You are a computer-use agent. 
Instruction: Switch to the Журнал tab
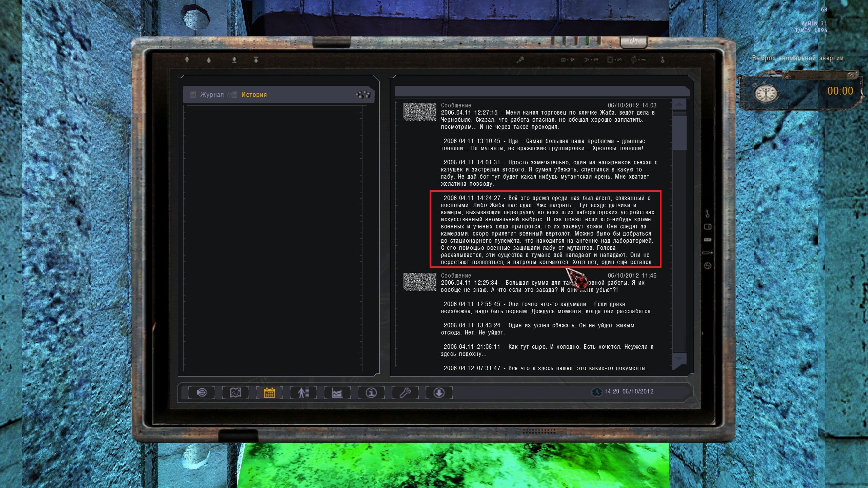(212, 95)
